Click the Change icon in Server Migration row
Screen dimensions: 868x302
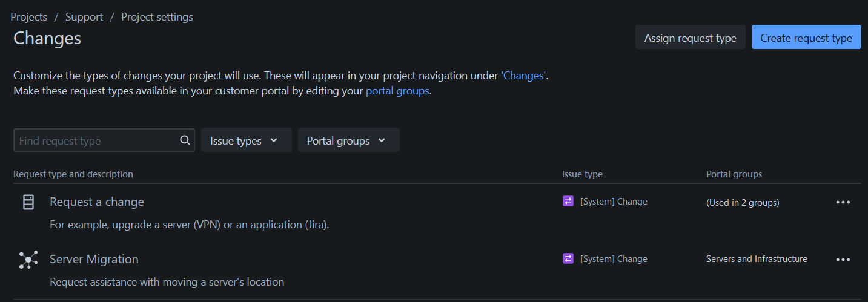568,259
